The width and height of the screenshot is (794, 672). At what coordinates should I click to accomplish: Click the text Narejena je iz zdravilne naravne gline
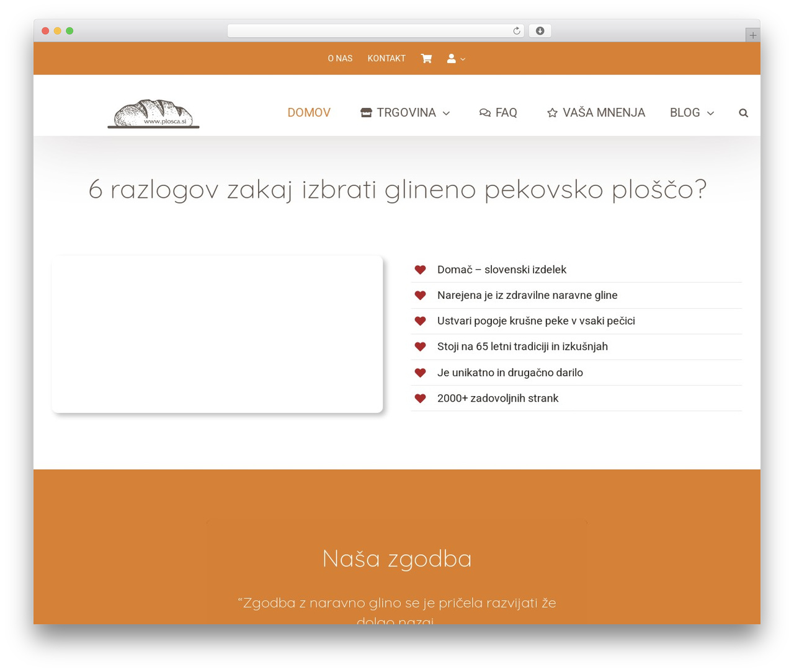(527, 295)
